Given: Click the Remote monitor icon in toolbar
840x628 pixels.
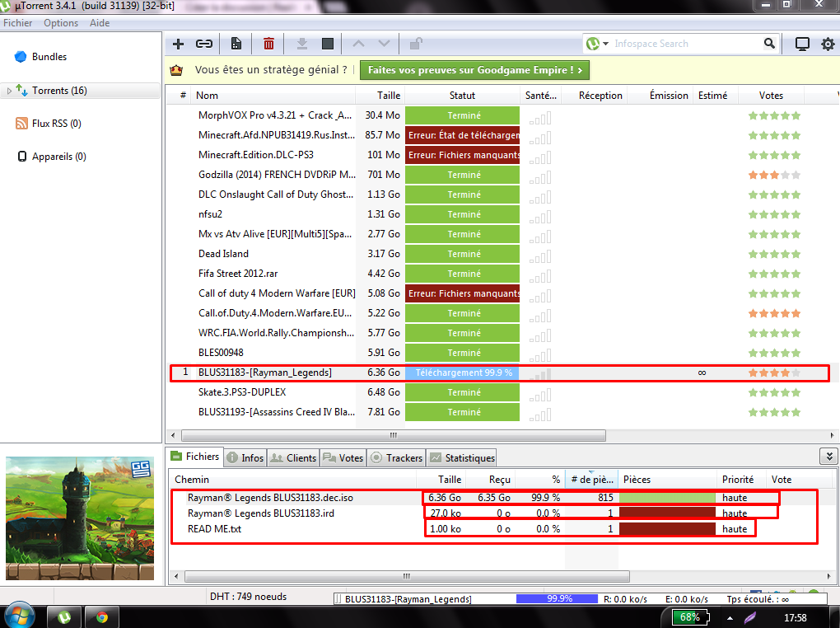Looking at the screenshot, I should [x=802, y=44].
